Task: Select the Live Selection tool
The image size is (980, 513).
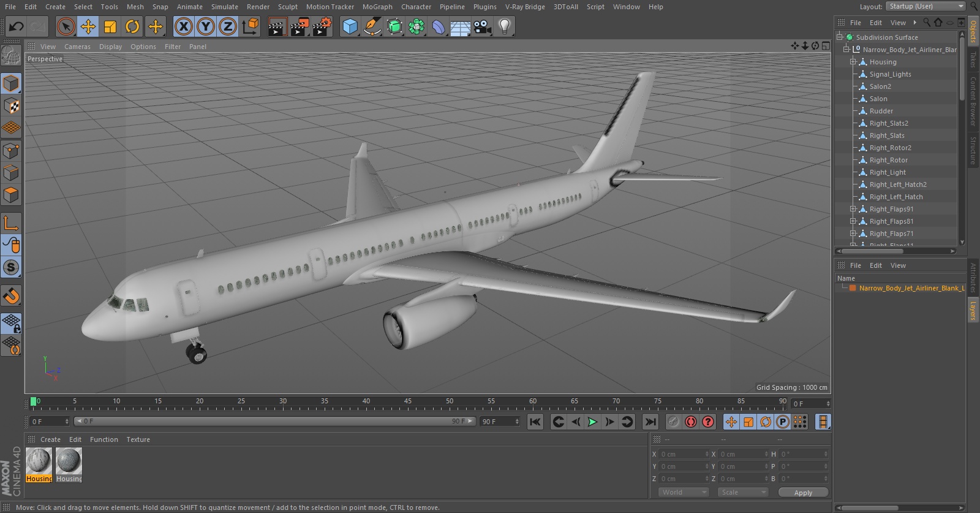Action: (x=66, y=26)
